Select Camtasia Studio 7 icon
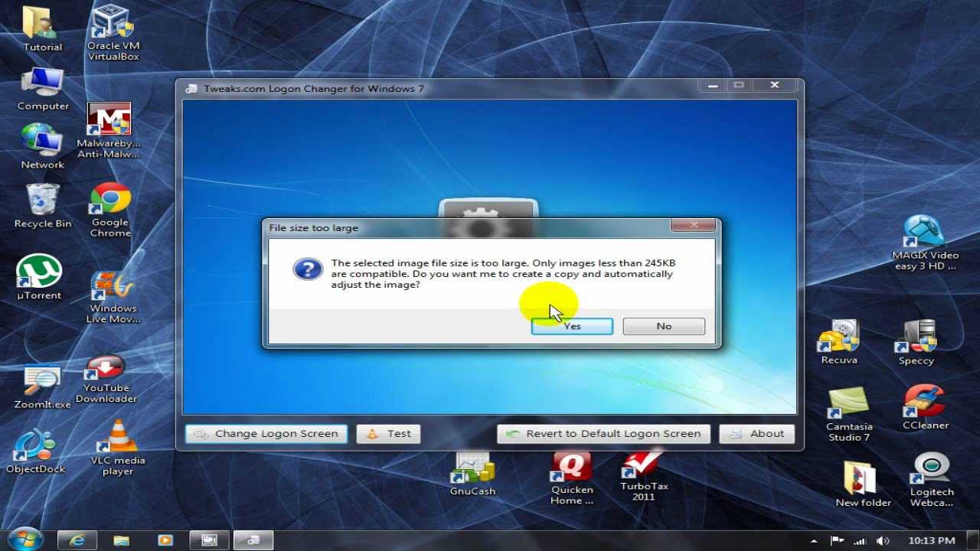 click(849, 415)
